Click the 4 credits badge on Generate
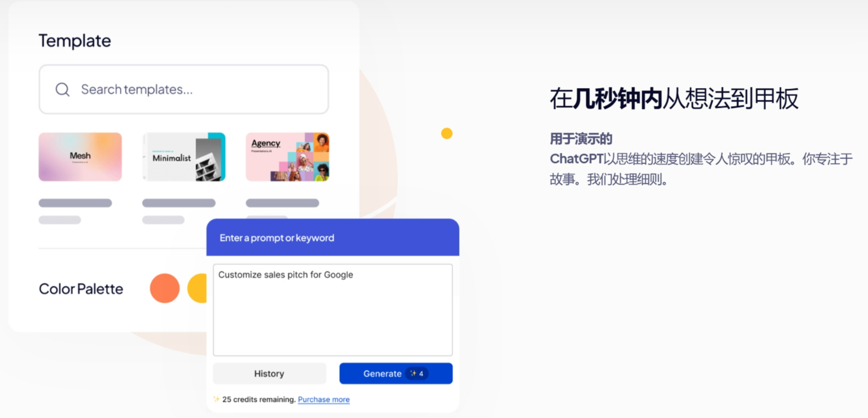 point(417,373)
